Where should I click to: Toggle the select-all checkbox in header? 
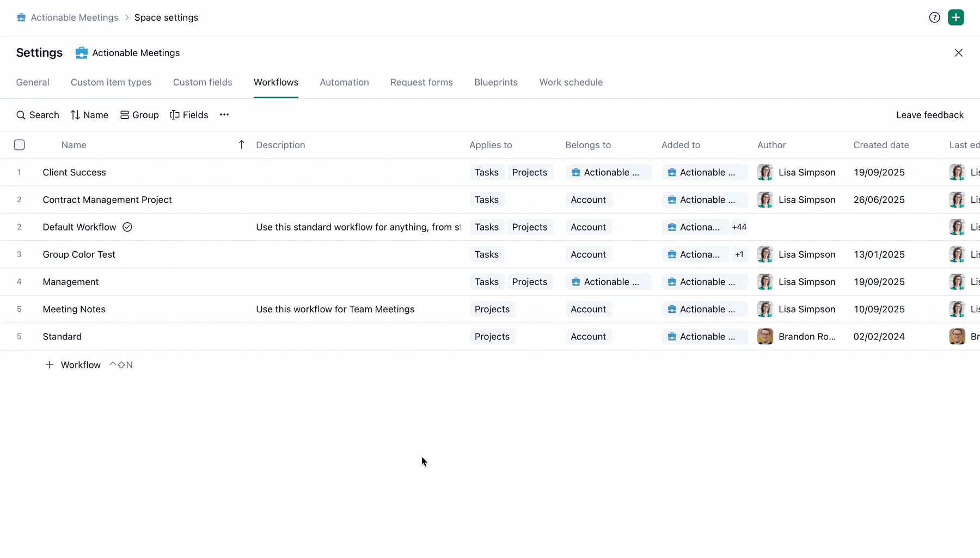20,145
